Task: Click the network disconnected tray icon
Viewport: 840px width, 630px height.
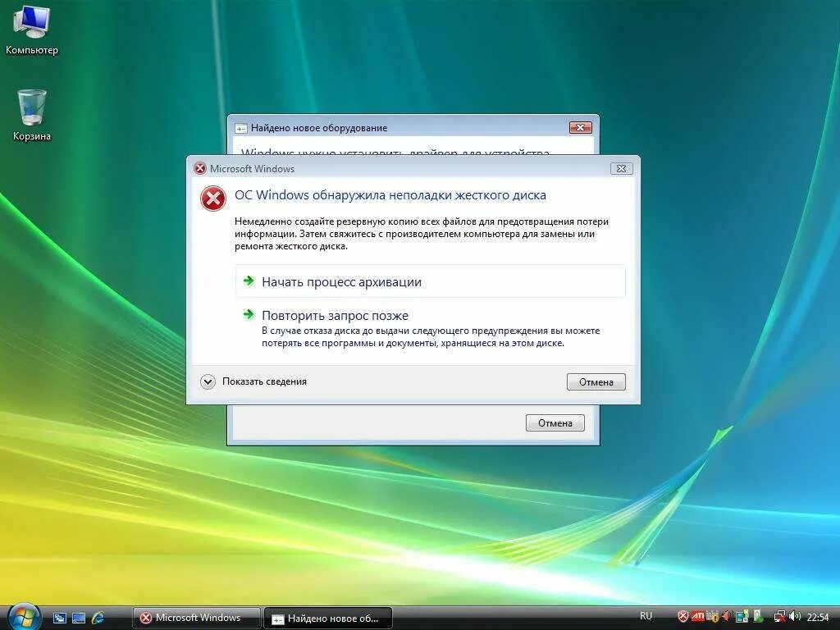Action: [x=781, y=617]
